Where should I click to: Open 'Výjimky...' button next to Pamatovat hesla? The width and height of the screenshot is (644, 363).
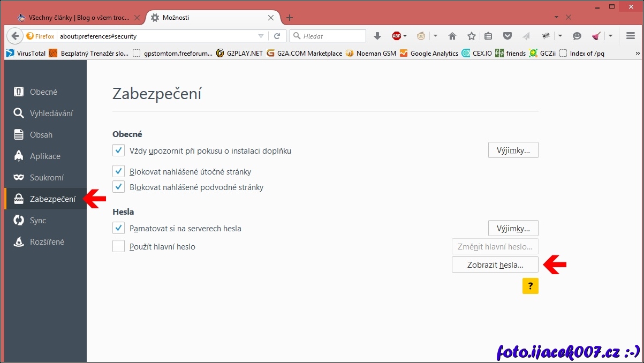tap(513, 229)
